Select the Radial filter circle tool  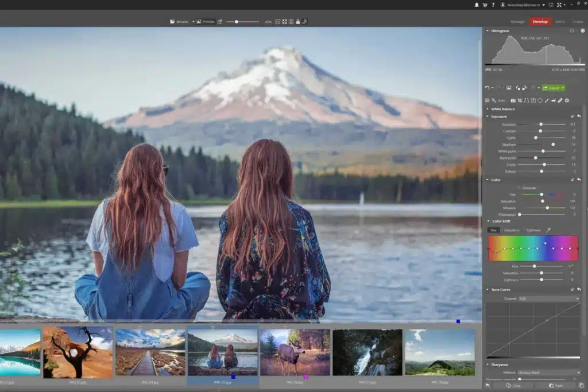540,100
